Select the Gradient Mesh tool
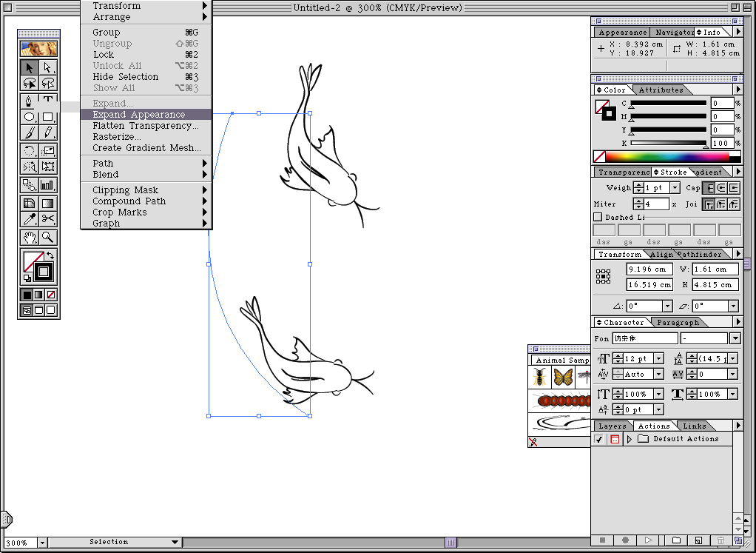 30,203
